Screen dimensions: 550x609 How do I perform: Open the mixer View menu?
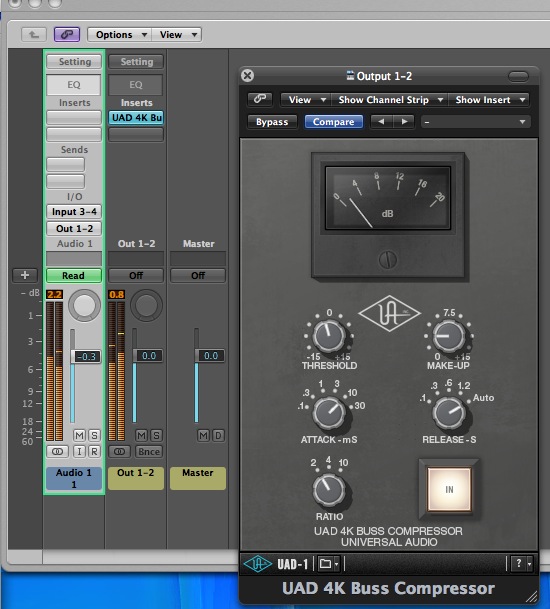pos(177,35)
